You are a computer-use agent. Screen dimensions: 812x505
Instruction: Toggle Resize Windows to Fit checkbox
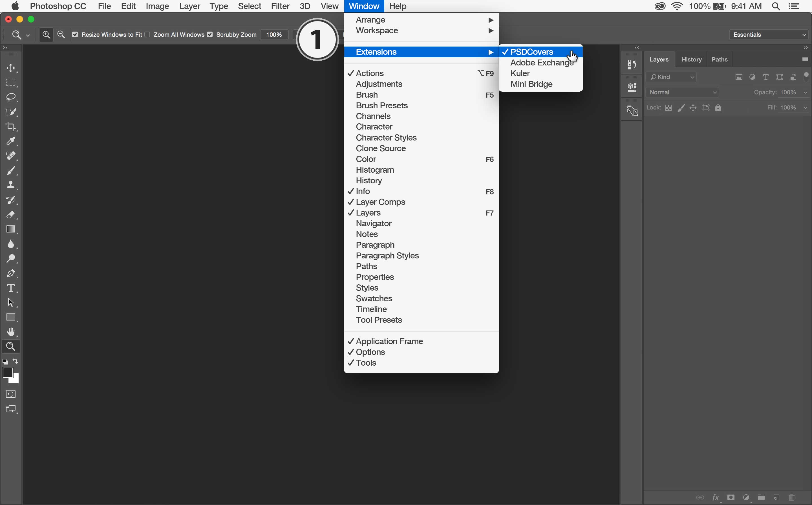click(75, 34)
